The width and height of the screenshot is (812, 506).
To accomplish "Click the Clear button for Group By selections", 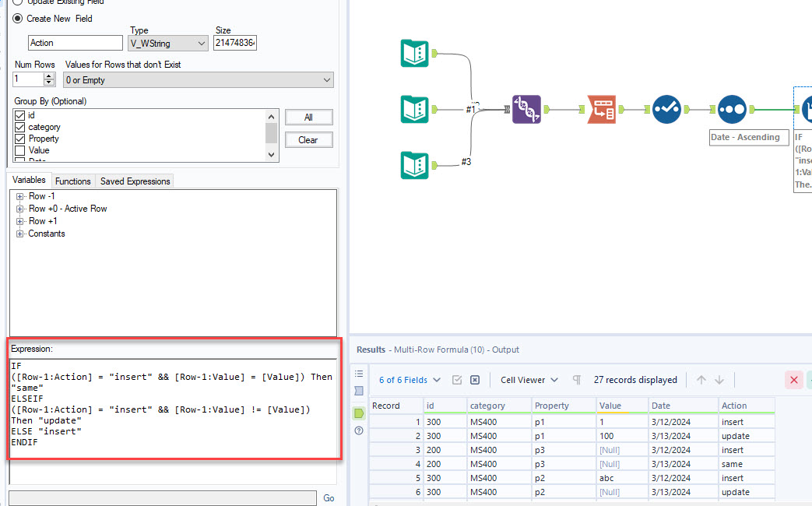I will (308, 139).
